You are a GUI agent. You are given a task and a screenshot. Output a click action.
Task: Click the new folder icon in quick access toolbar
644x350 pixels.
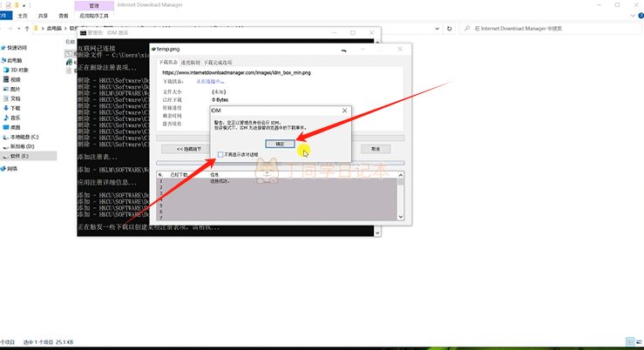(17, 5)
